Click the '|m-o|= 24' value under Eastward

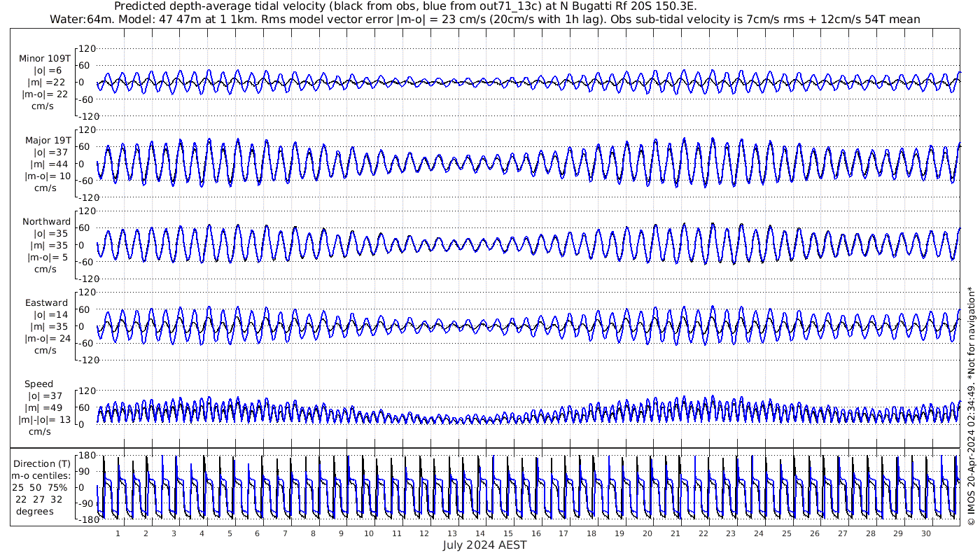tap(45, 339)
